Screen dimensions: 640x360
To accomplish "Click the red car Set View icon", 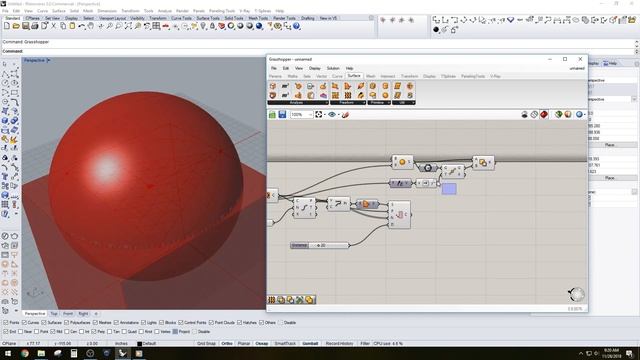I will (166, 26).
